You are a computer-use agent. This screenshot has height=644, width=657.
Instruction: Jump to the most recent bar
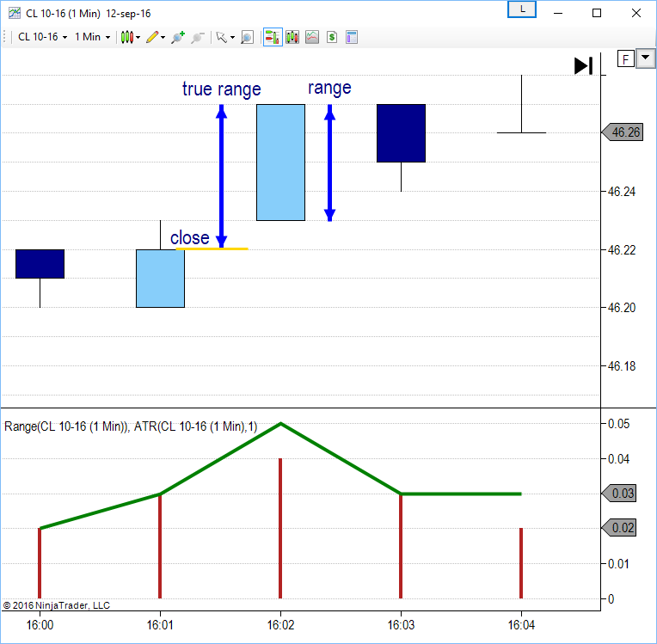coord(583,65)
